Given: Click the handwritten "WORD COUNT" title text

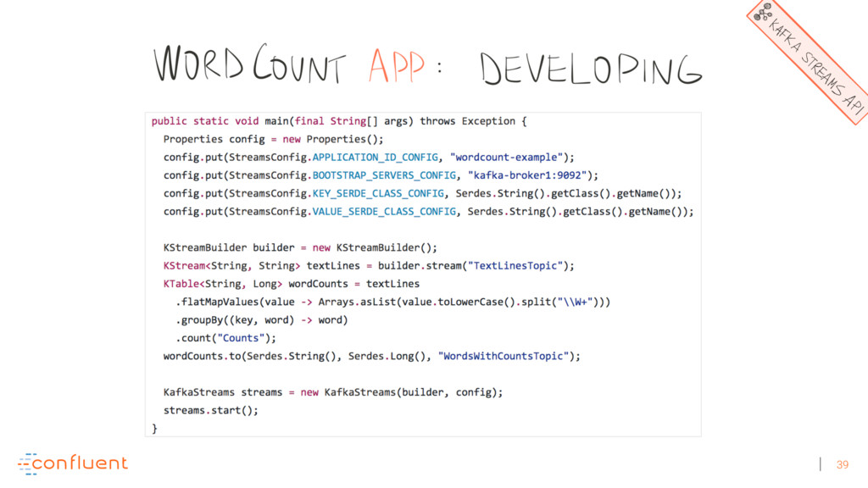Looking at the screenshot, I should click(250, 63).
